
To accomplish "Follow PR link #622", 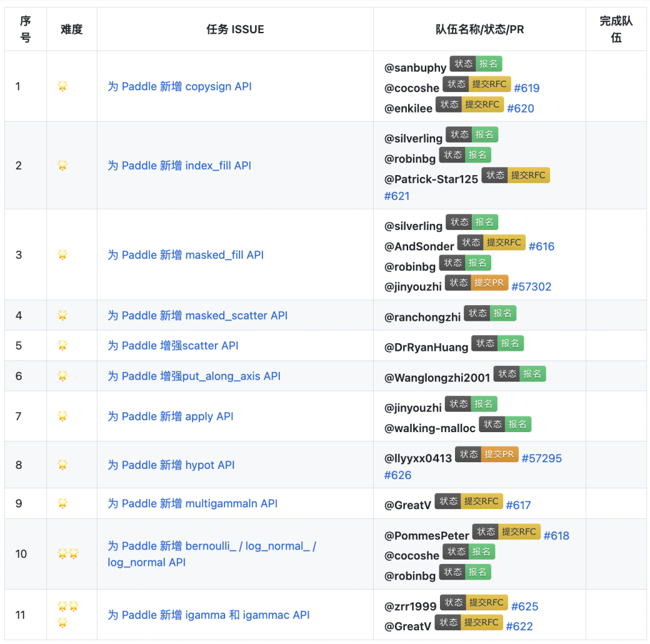I will 519,626.
